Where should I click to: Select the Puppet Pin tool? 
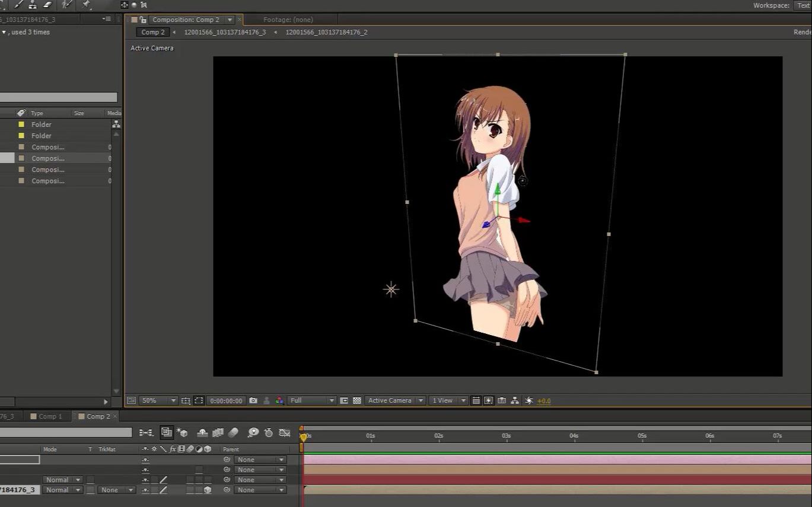click(x=87, y=4)
